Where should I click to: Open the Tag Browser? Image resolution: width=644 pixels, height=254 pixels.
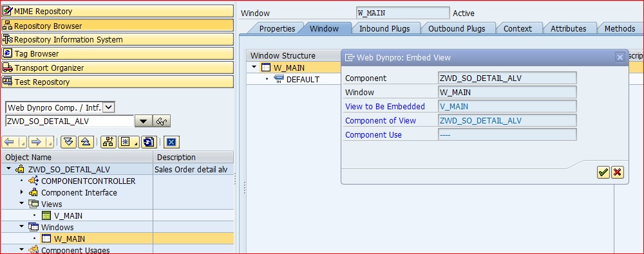117,53
